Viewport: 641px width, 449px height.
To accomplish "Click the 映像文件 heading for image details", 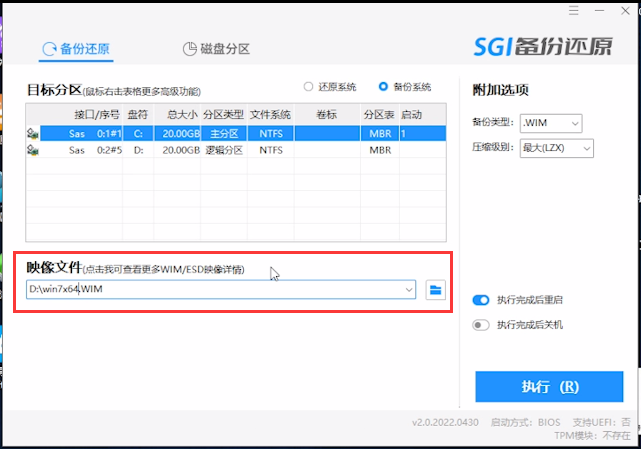I will coord(54,267).
